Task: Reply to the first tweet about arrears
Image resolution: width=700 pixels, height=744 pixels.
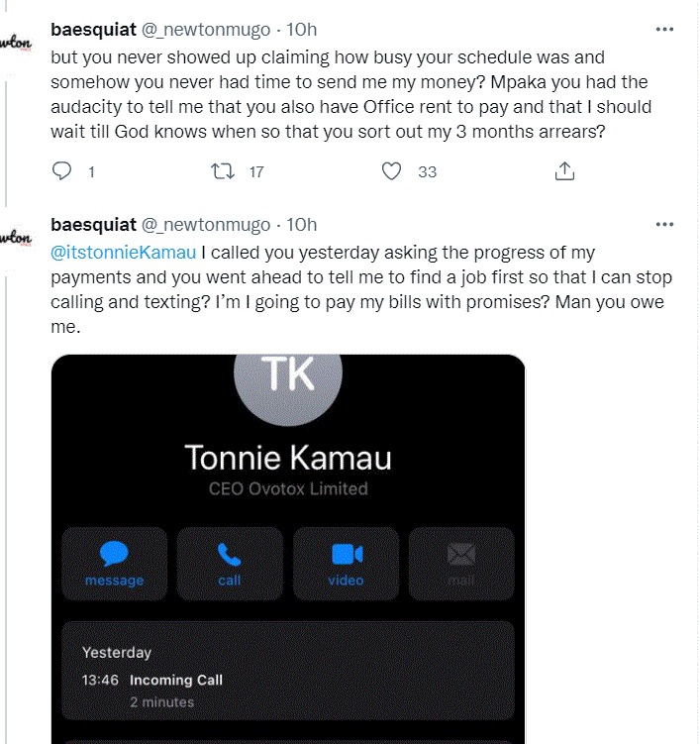Action: click(x=61, y=171)
